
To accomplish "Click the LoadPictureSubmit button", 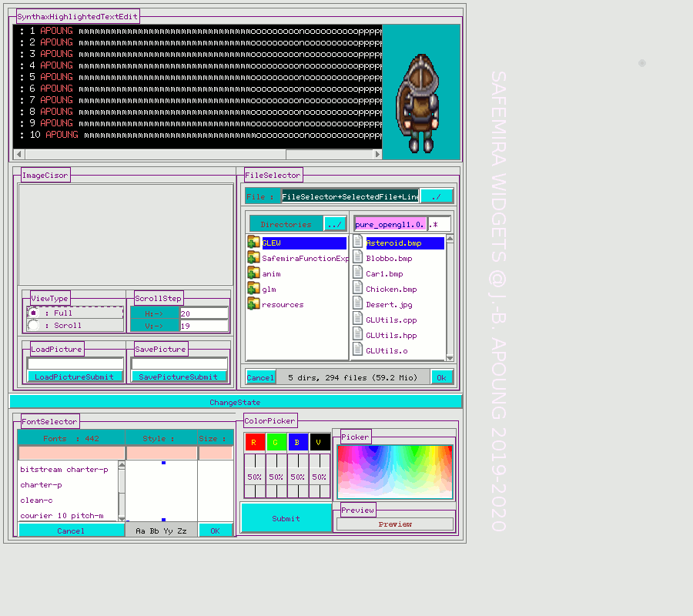I will 75,377.
